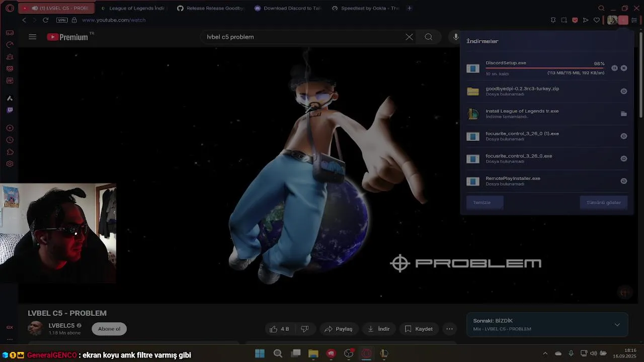Viewport: 644px width, 362px height.
Task: Retry goodbyedpi turkey zip download
Action: [624, 91]
